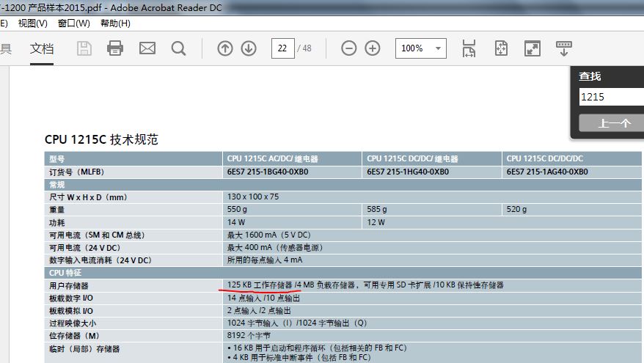Click '8192 个字节' value
The height and width of the screenshot is (363, 644).
tap(249, 335)
